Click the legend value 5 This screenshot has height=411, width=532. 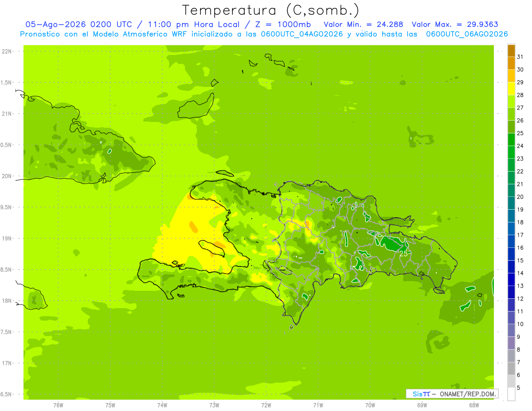click(x=519, y=388)
